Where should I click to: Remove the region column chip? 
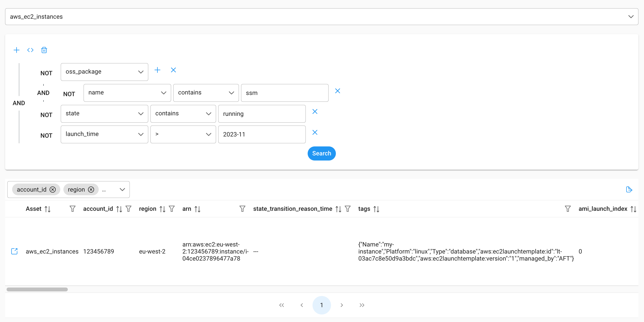(x=91, y=190)
